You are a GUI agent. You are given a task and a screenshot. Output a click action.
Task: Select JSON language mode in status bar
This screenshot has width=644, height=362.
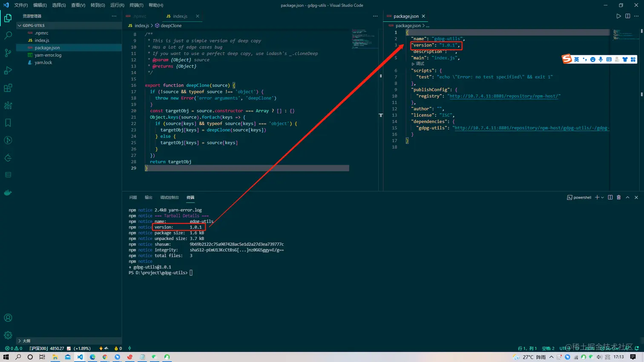pos(589,348)
